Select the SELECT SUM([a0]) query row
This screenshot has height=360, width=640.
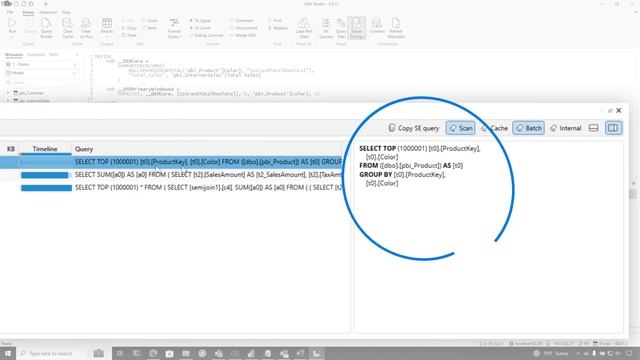171,175
